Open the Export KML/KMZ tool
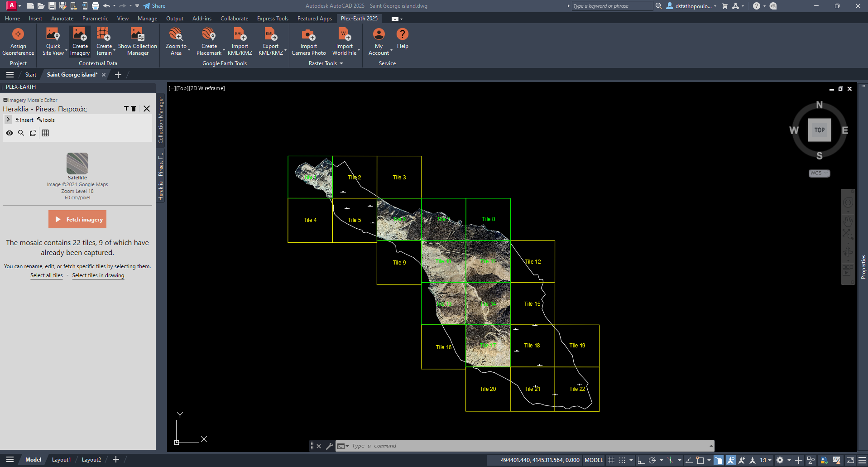The width and height of the screenshot is (868, 467). click(x=270, y=42)
